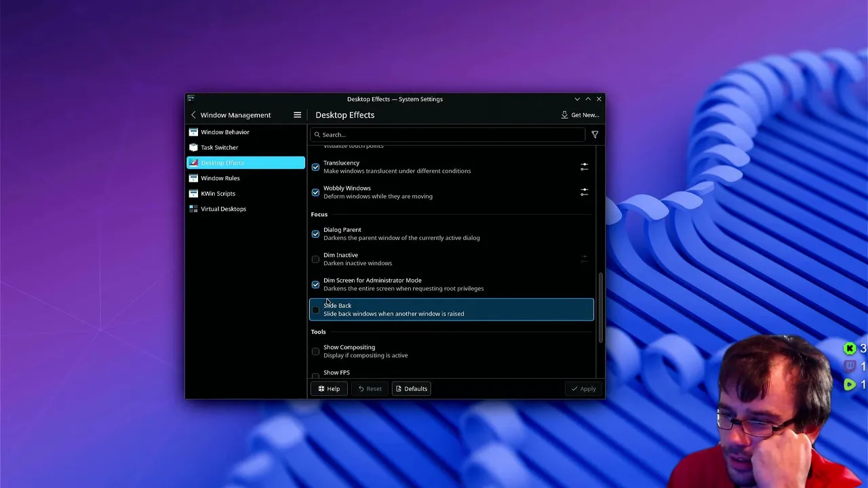The width and height of the screenshot is (868, 488).
Task: Click the Show FPS effect label
Action: [336, 373]
